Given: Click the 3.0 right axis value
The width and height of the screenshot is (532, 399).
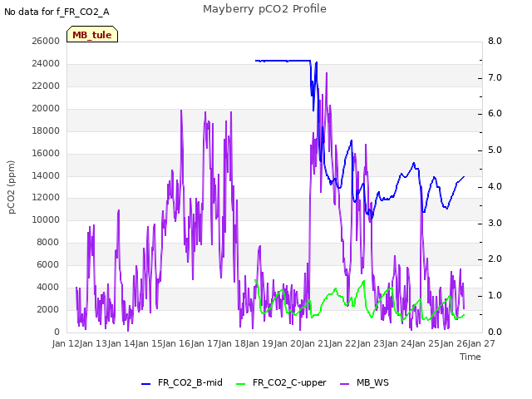Looking at the screenshot, I should click(x=495, y=223).
